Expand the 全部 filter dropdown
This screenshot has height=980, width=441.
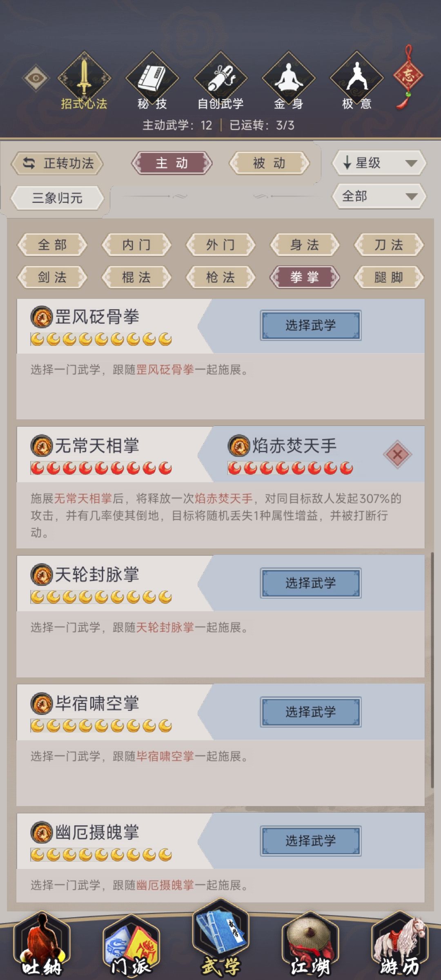tap(379, 196)
